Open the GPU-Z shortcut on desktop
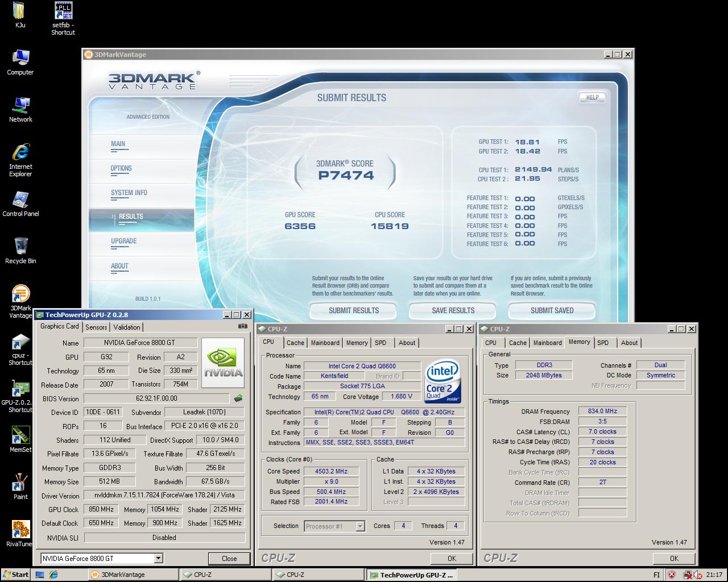The width and height of the screenshot is (728, 582). (20, 396)
